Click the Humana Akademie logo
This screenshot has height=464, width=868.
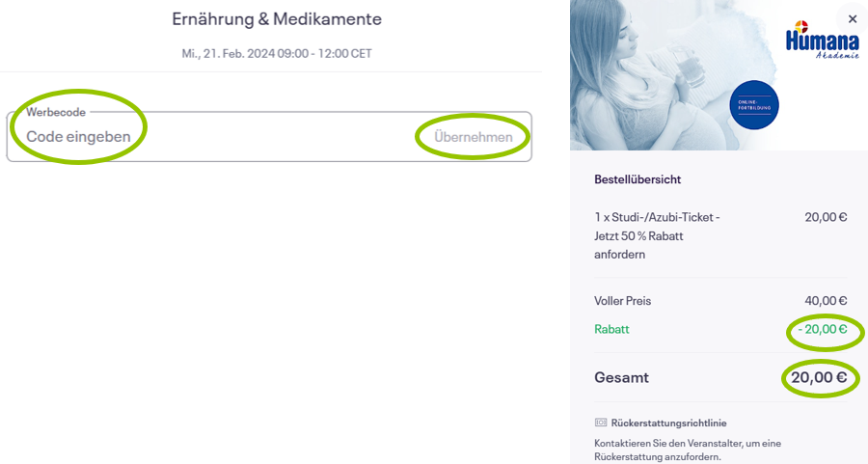click(822, 40)
